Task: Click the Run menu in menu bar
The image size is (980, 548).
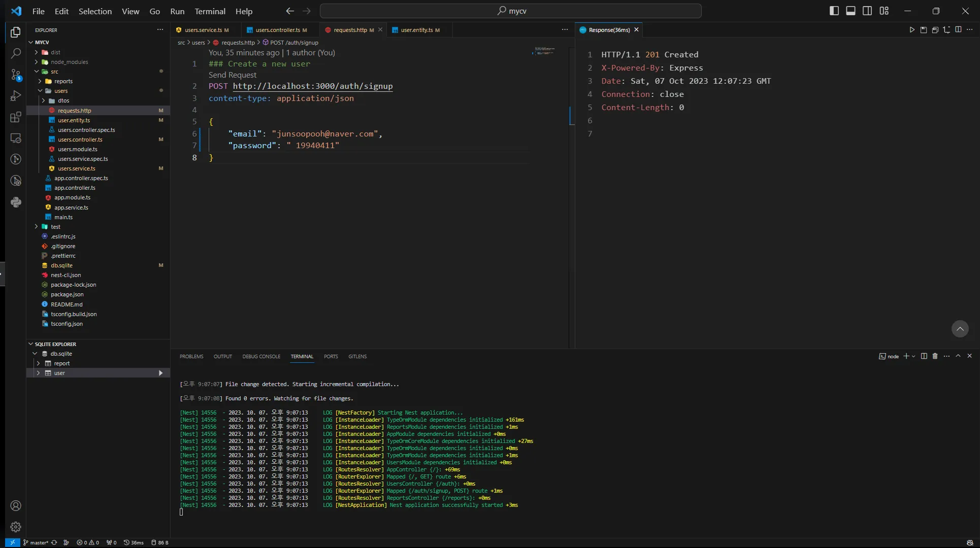Action: (176, 11)
